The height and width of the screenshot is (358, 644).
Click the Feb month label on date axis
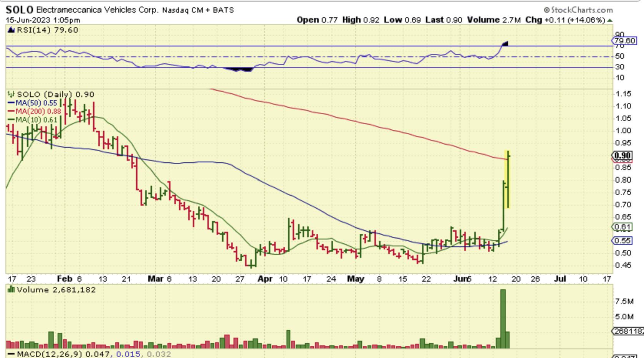[x=65, y=279]
